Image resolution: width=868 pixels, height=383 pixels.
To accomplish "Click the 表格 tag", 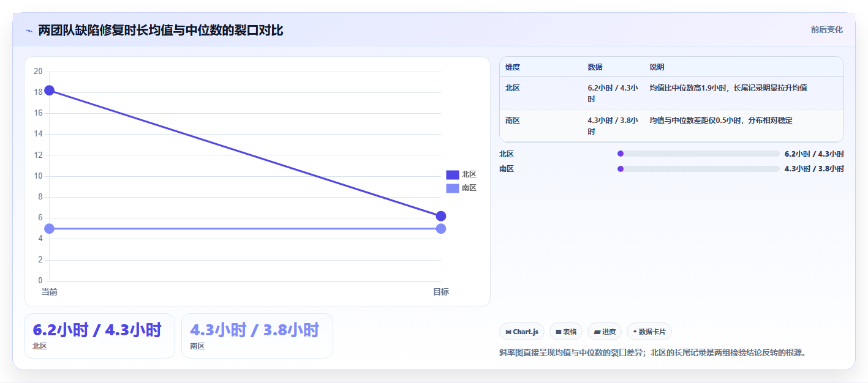I will [566, 332].
